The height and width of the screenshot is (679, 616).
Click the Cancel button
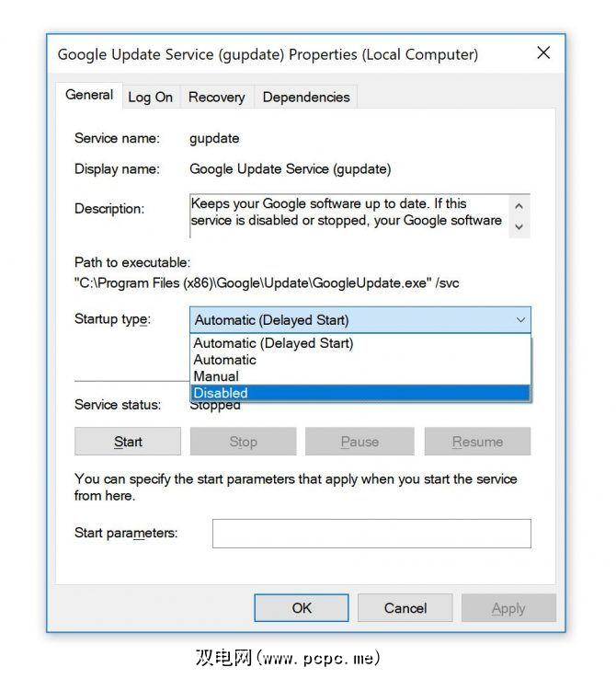point(405,608)
